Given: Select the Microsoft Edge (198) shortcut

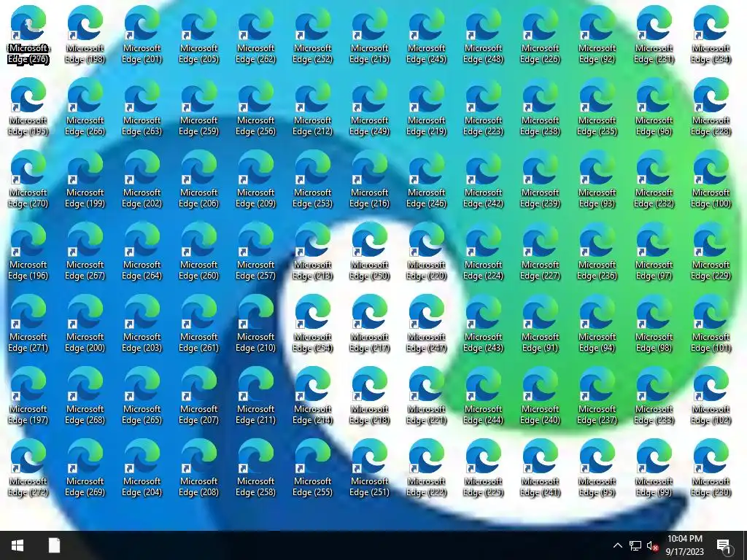Looking at the screenshot, I should pyautogui.click(x=85, y=34).
